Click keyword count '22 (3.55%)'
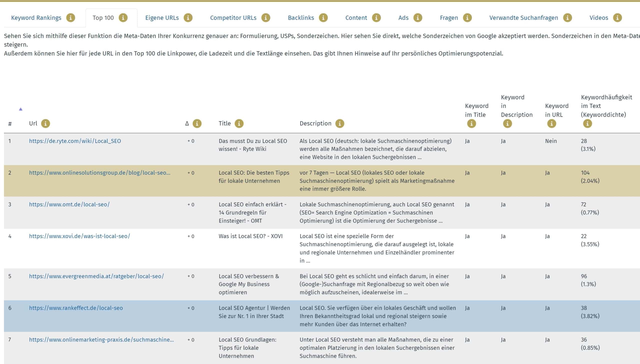Screen dimensions: 640x364 point(590,240)
